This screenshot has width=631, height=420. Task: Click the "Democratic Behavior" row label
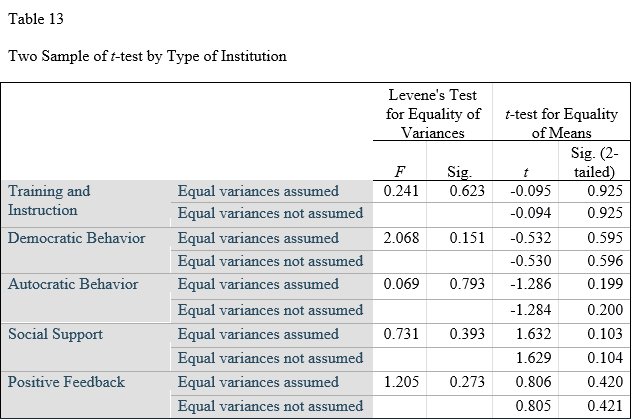pos(76,238)
